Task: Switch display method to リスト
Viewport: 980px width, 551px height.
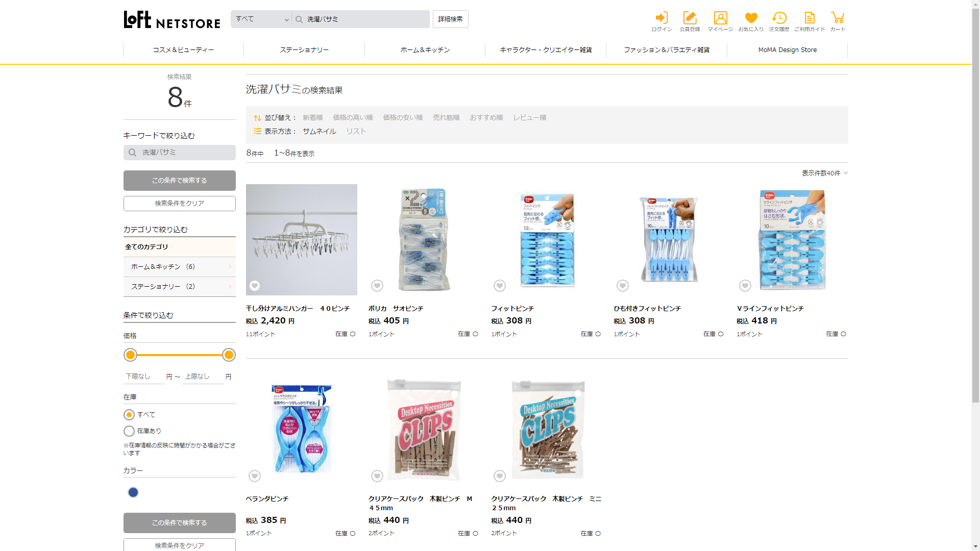Action: click(x=356, y=132)
